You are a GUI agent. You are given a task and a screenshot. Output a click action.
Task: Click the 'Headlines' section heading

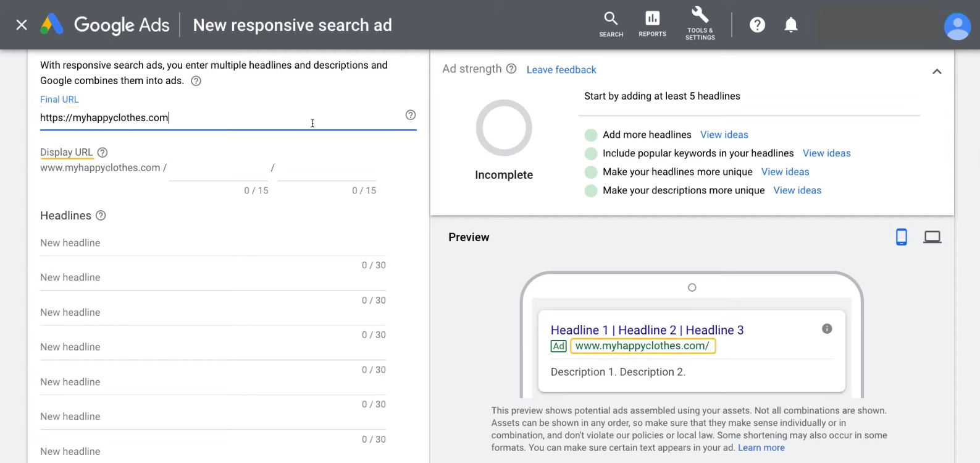[x=65, y=216]
